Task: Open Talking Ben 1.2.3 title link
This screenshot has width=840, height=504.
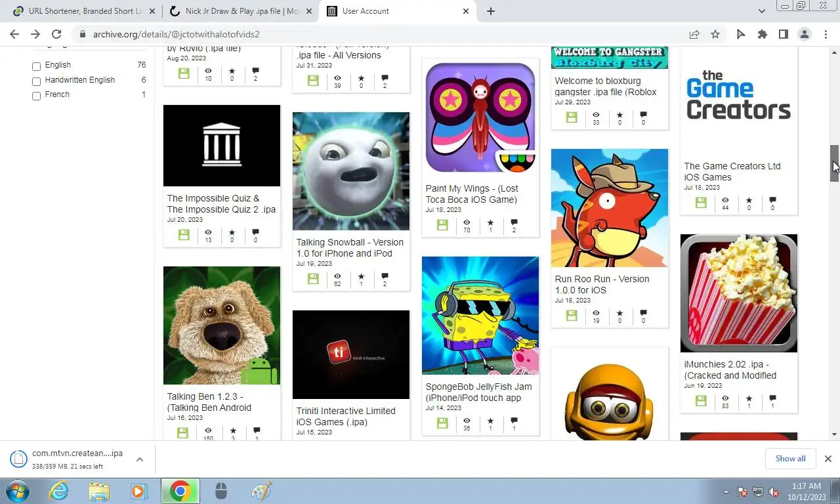Action: pyautogui.click(x=209, y=402)
